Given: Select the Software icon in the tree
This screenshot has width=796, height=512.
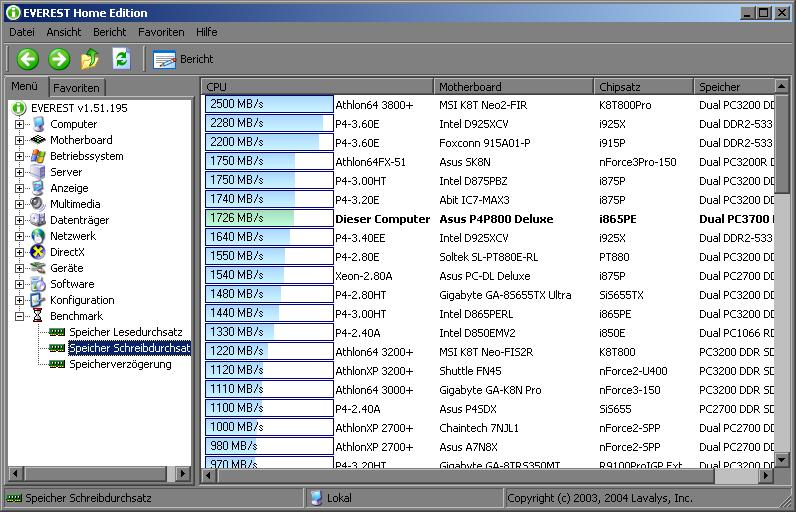Looking at the screenshot, I should pyautogui.click(x=38, y=284).
